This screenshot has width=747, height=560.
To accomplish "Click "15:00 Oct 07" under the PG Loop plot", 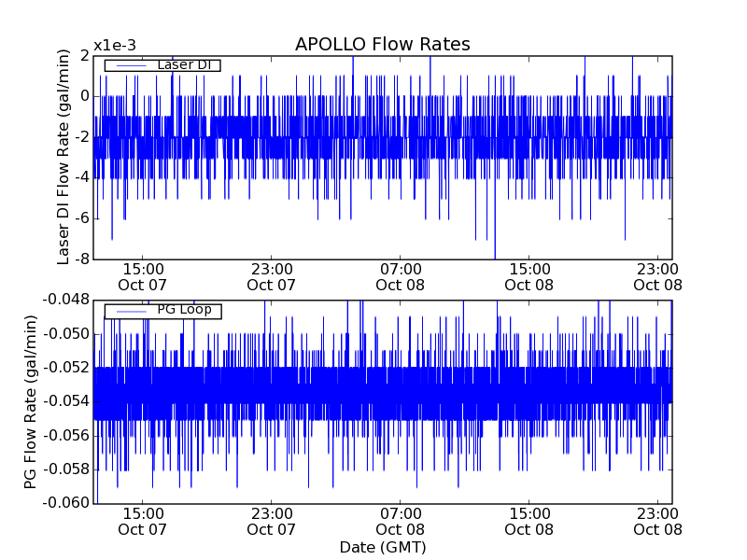I will pos(143,522).
